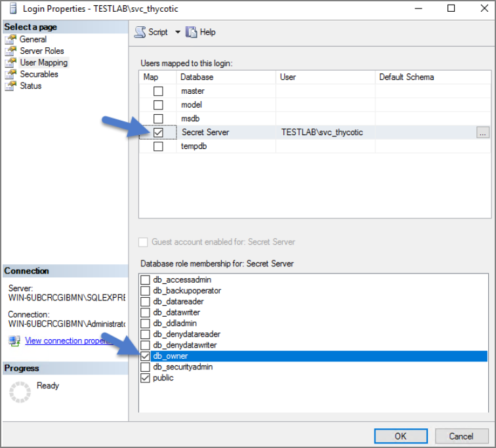Uncheck the db_owner role
496x448 pixels.
145,356
